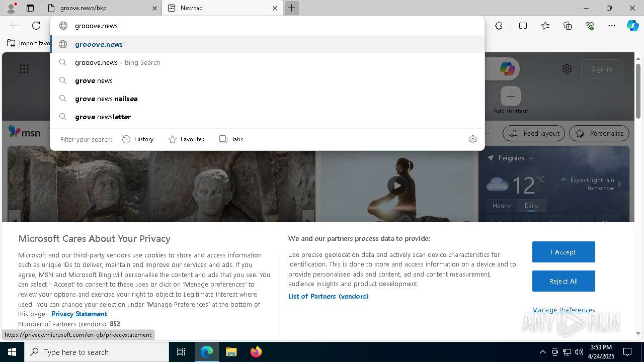Filter search by Favorites
Screen dimensions: 644x362
(186, 139)
